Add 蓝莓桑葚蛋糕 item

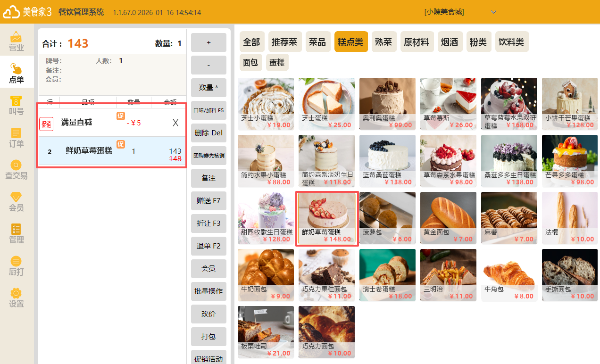coord(387,161)
